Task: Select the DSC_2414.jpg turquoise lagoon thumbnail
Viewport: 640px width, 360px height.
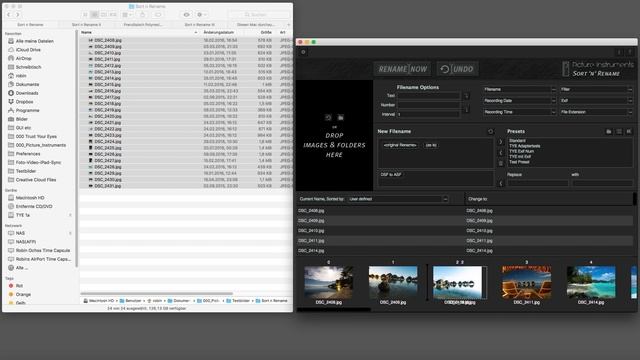Action: click(591, 282)
